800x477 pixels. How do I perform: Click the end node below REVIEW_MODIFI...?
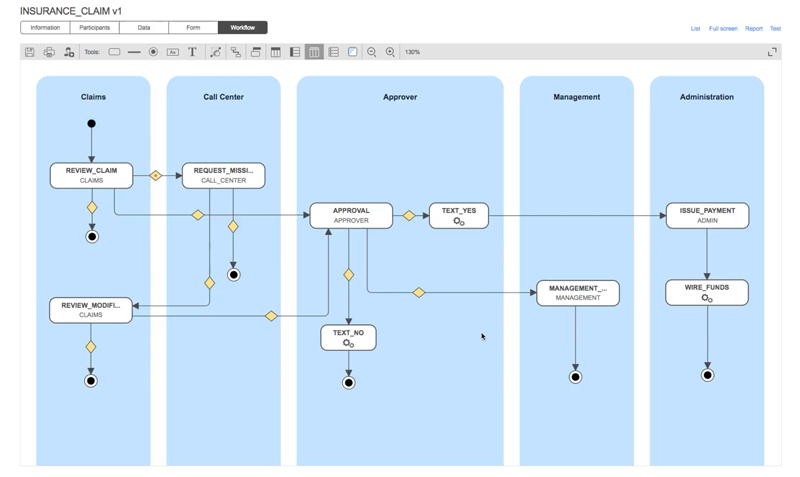(91, 381)
